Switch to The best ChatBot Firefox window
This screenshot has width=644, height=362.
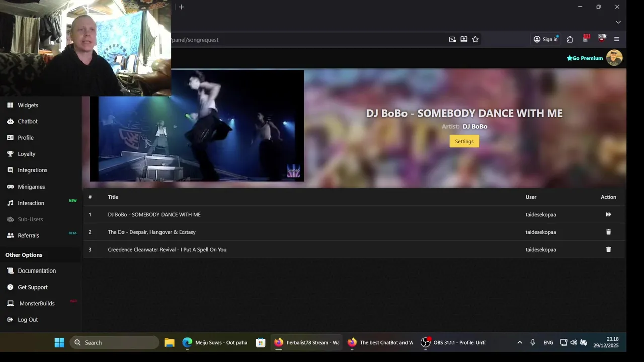click(380, 343)
